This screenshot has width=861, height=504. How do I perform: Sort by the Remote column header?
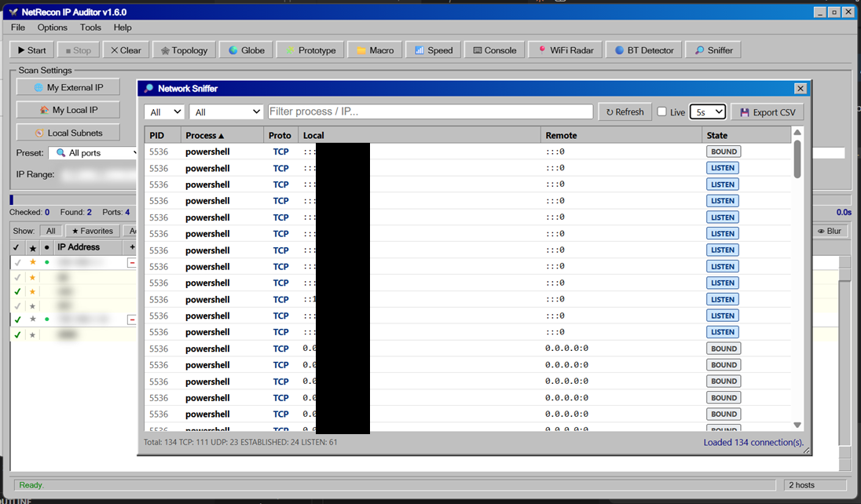621,135
